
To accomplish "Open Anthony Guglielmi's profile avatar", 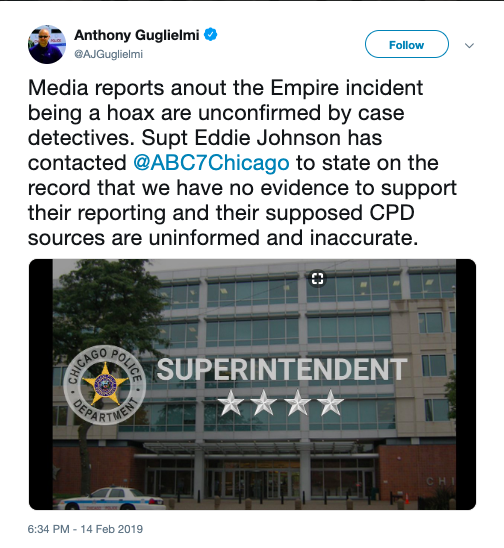I will tap(47, 44).
